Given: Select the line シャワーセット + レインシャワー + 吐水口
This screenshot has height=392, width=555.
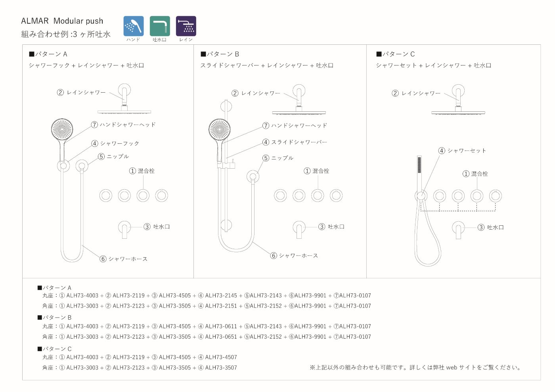Looking at the screenshot, I should point(434,65).
